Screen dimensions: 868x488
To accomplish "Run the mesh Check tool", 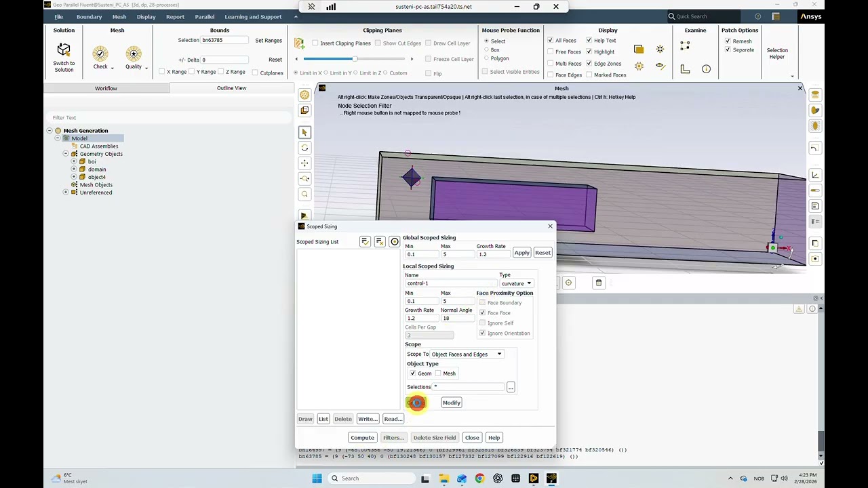I will (x=100, y=54).
